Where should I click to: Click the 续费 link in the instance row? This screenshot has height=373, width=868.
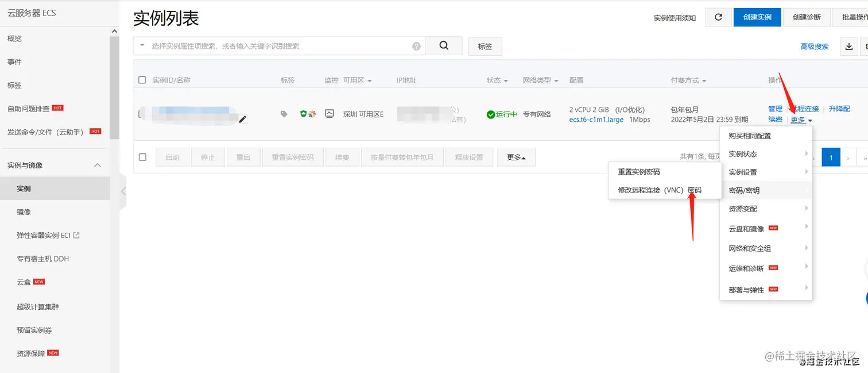(775, 120)
